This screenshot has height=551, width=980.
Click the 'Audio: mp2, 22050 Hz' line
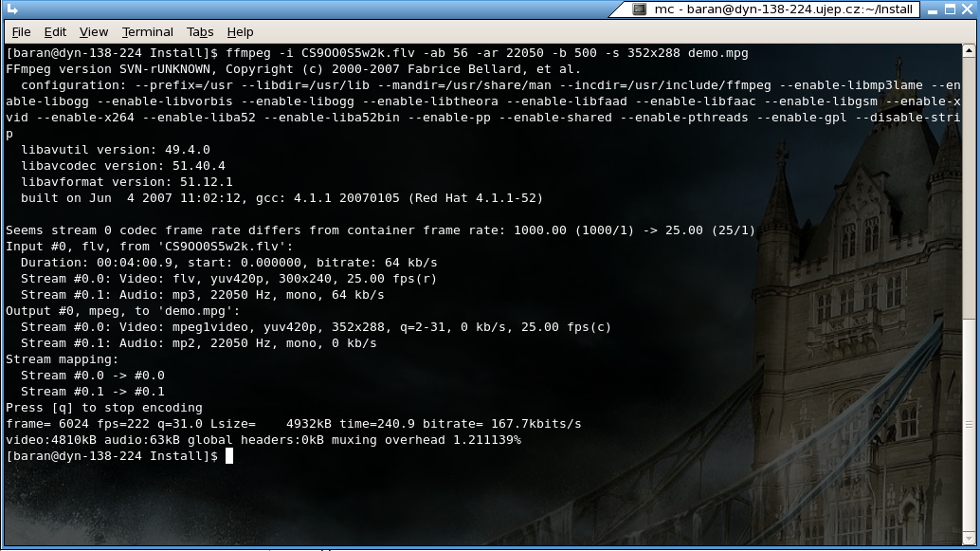pyautogui.click(x=199, y=343)
